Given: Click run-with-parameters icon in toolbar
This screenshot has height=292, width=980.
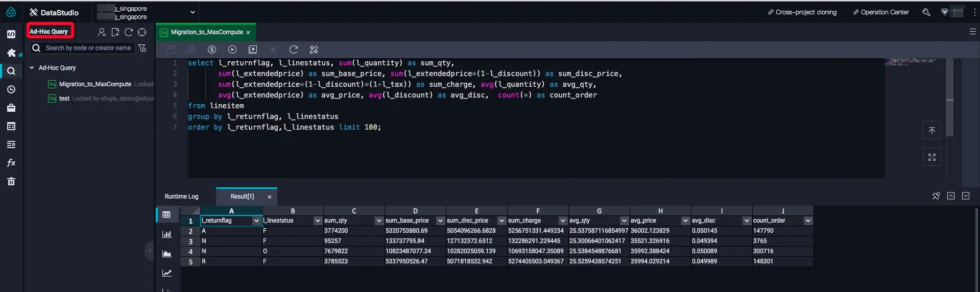Looking at the screenshot, I should click(x=253, y=50).
